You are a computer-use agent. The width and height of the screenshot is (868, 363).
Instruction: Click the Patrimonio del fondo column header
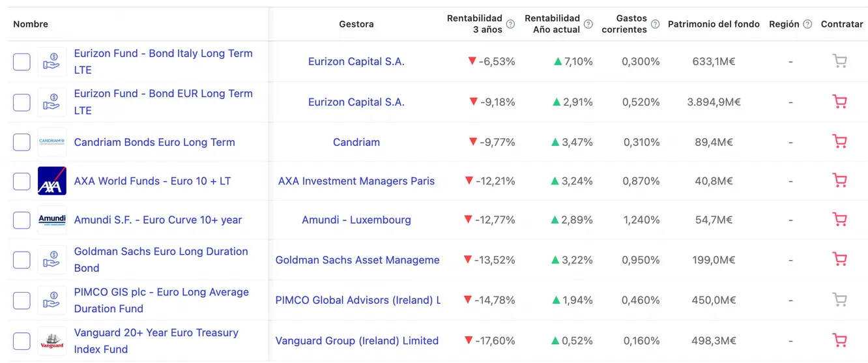[714, 24]
